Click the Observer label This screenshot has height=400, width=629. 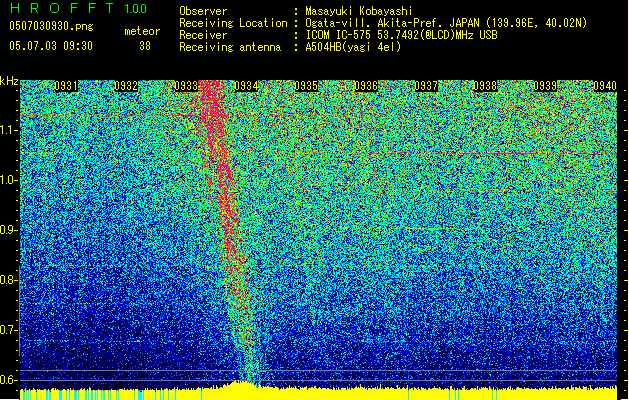tap(203, 11)
